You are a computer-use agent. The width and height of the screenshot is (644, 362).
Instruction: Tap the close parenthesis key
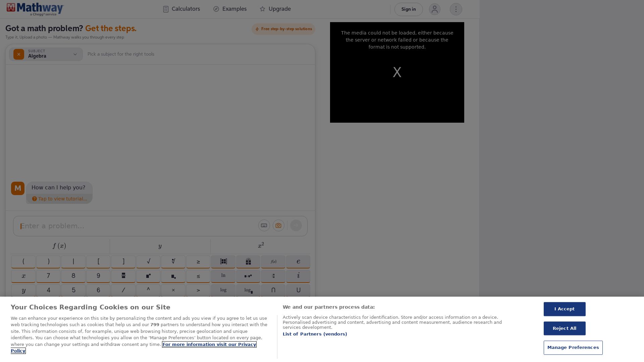pyautogui.click(x=48, y=261)
